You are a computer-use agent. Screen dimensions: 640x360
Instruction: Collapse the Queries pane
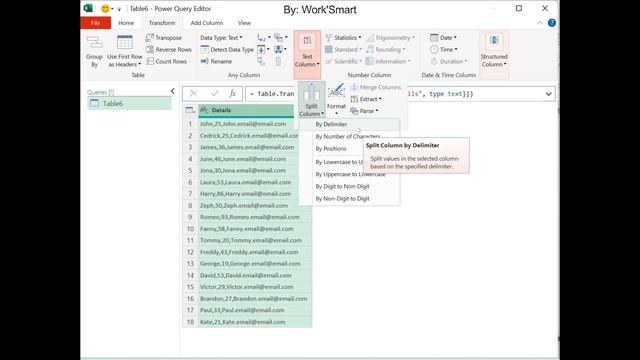coord(173,91)
